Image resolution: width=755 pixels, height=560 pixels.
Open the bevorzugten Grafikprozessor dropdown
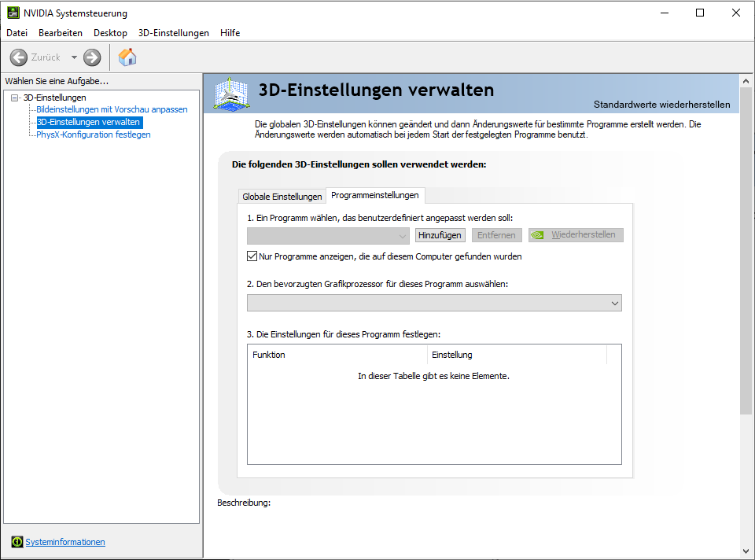click(x=434, y=303)
